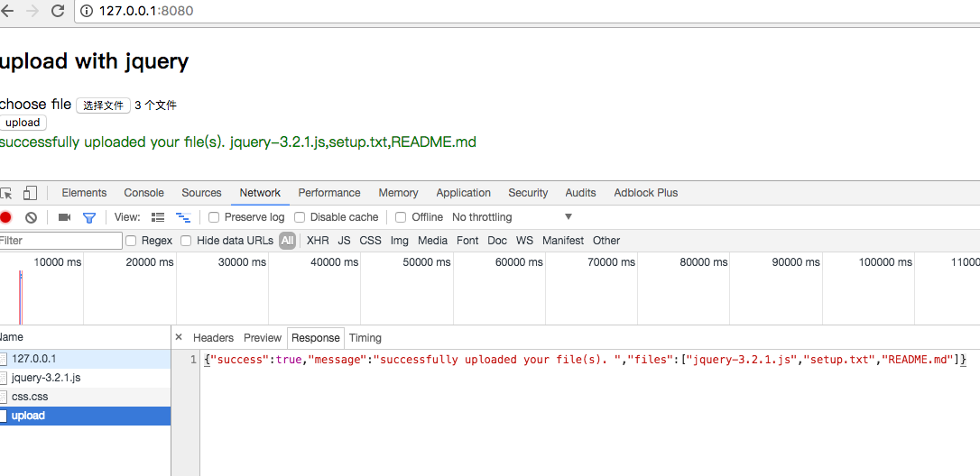Click the browser back arrow
Viewport: 980px width, 476px height.
click(x=7, y=11)
